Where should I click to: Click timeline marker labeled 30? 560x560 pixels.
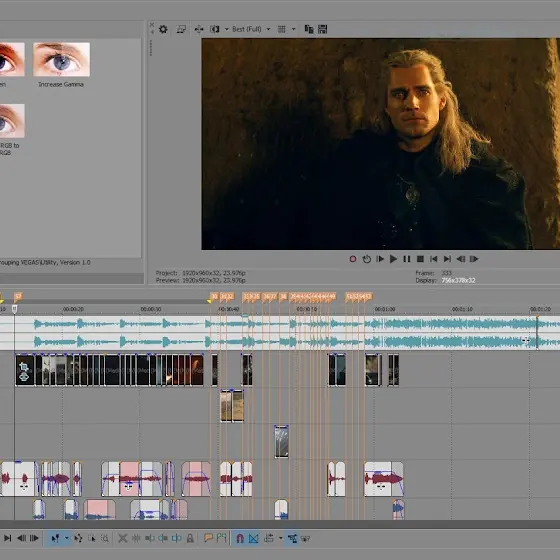pos(214,296)
